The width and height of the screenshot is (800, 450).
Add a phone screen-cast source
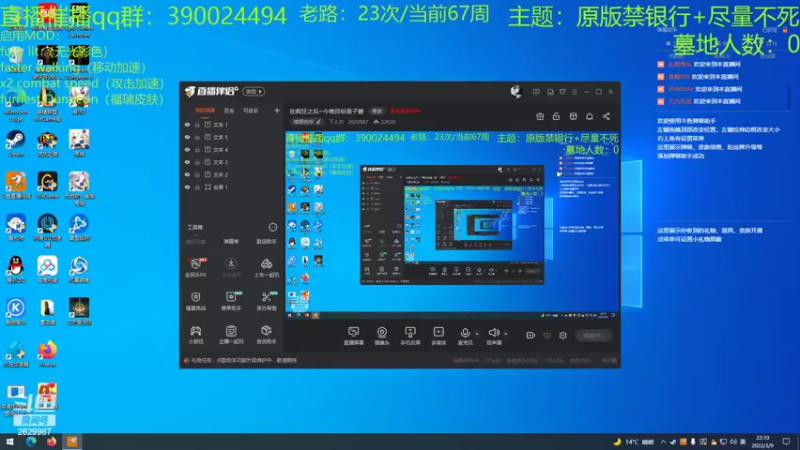click(410, 336)
